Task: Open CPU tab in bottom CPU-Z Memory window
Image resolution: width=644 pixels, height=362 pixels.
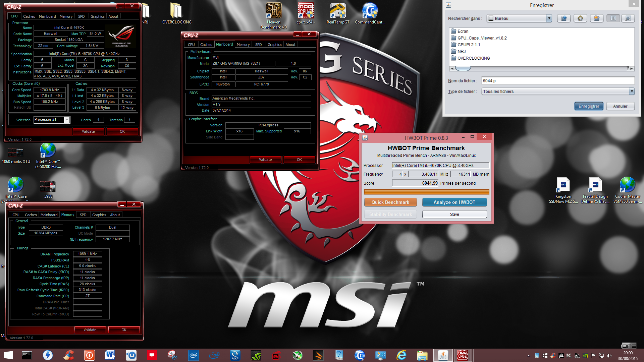Action: (16, 215)
